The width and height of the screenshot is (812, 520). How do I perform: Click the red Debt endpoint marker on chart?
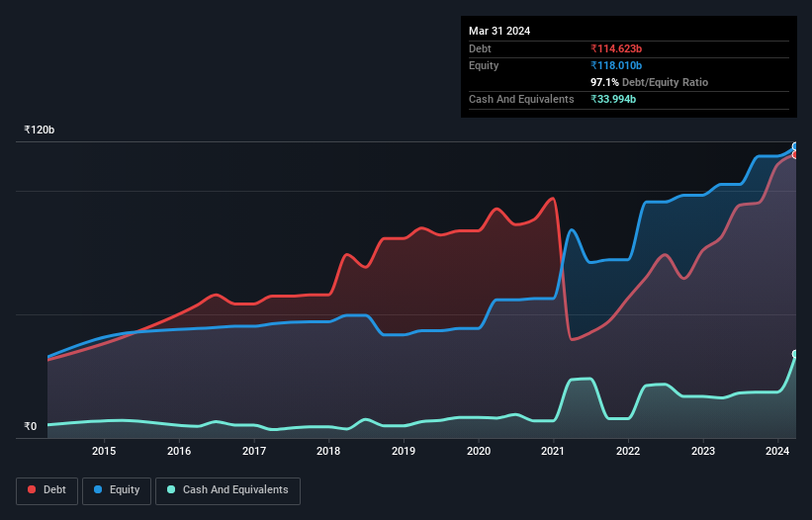(x=795, y=154)
